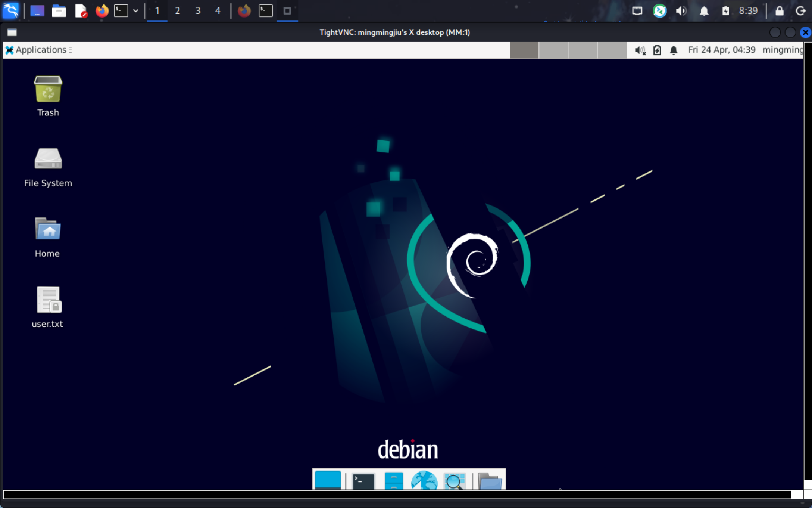Switch to workspace 3 in Kali panel

click(x=198, y=11)
